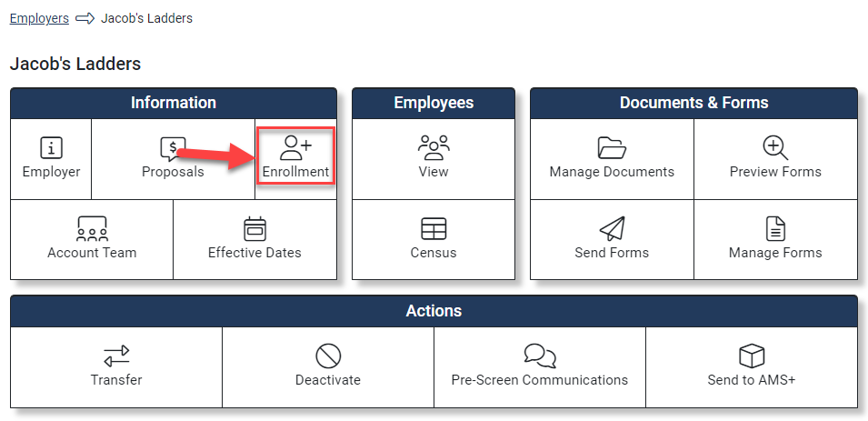
Task: Open the View employees group icon
Action: coord(434,148)
